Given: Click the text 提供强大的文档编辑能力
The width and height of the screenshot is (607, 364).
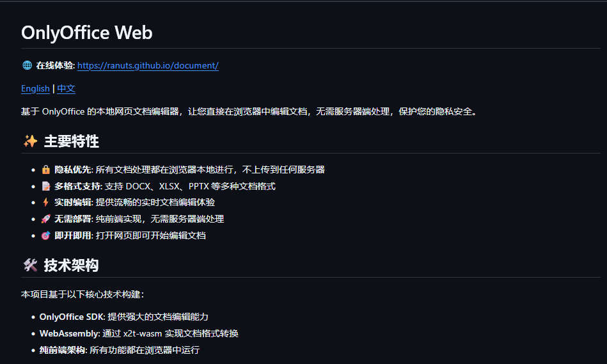Looking at the screenshot, I should (158, 317).
